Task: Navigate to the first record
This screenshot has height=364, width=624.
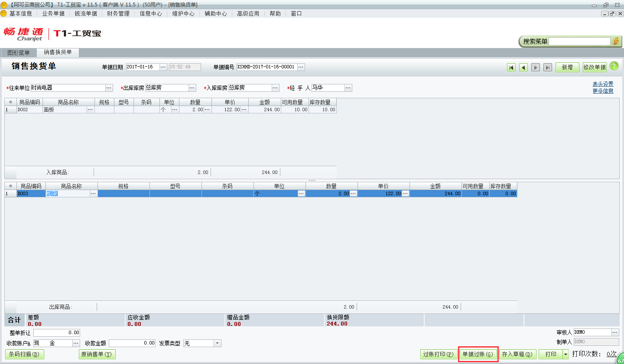Action: tap(511, 67)
